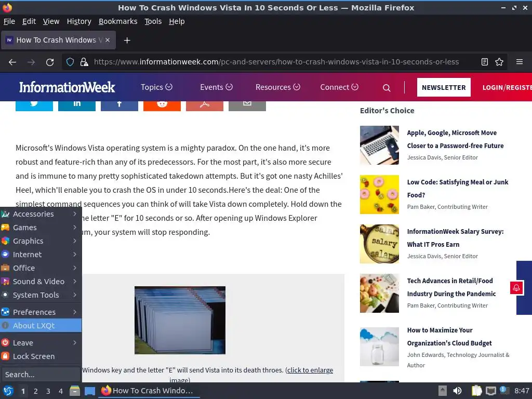
Task: Click the browser forward arrow
Action: (31, 62)
